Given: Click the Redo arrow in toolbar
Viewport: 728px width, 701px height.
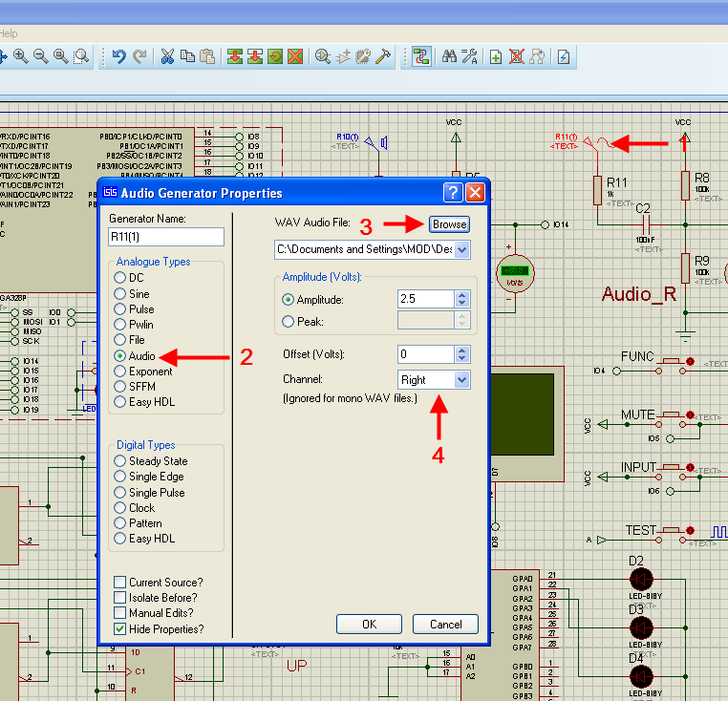Looking at the screenshot, I should click(x=139, y=56).
